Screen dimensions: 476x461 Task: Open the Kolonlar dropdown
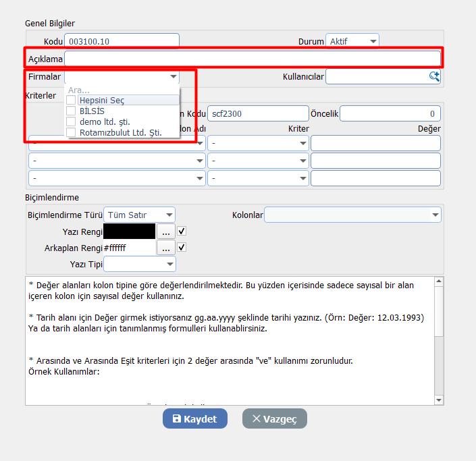[x=352, y=215]
